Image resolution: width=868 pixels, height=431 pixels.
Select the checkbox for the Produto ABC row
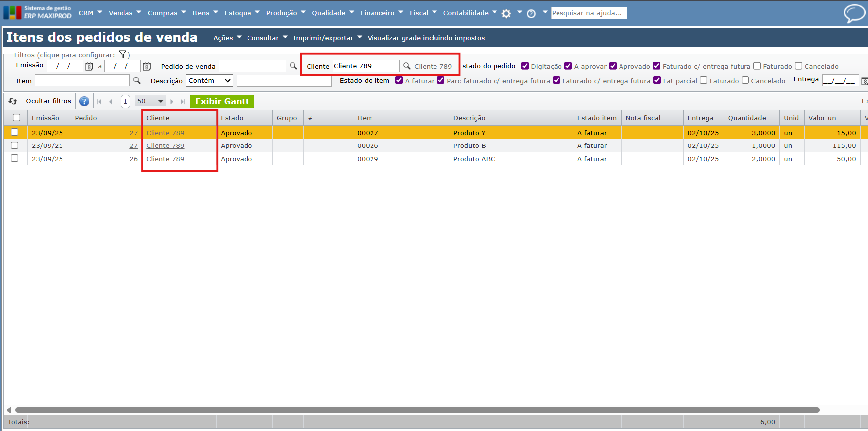pos(14,158)
